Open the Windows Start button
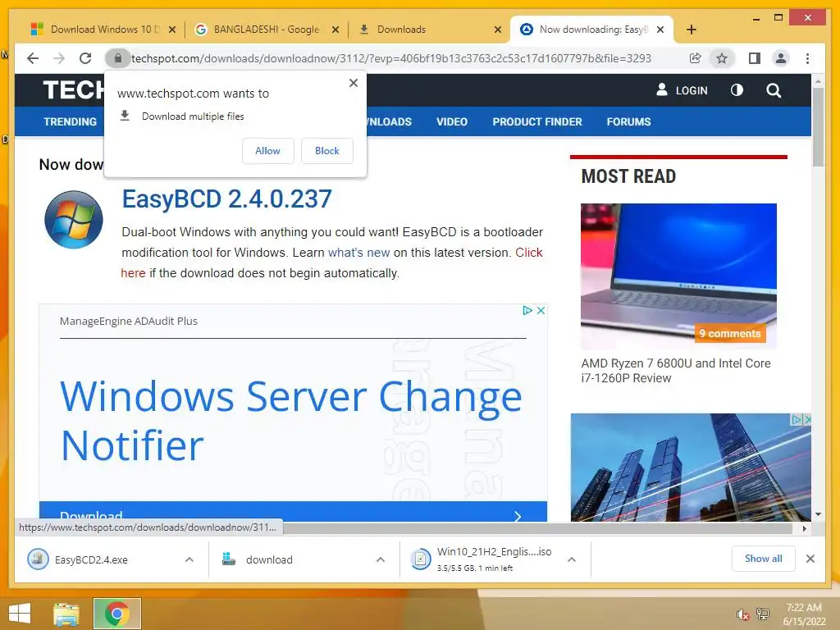The image size is (840, 630). [20, 614]
